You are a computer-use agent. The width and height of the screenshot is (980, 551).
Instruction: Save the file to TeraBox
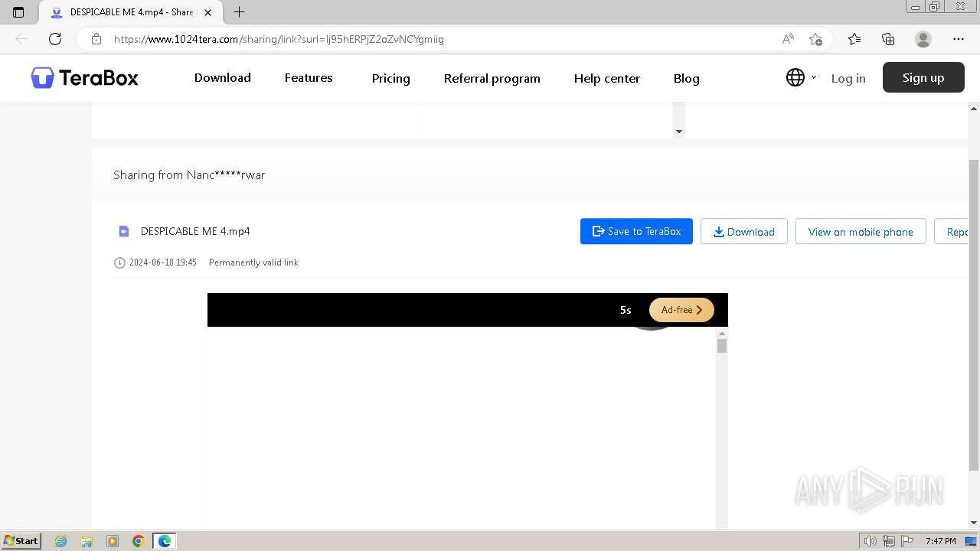click(x=636, y=231)
